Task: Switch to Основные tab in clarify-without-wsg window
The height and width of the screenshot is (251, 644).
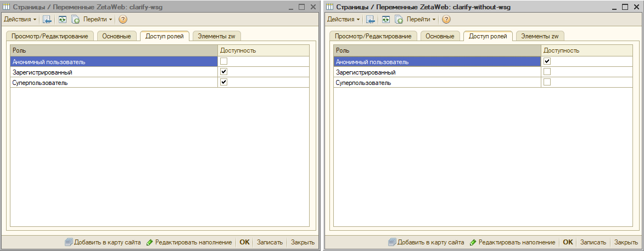Action: pos(440,36)
